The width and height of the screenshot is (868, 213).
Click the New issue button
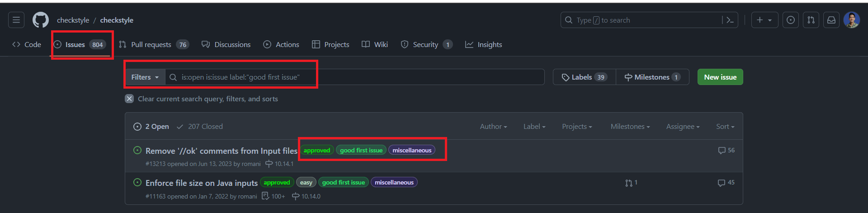[720, 77]
